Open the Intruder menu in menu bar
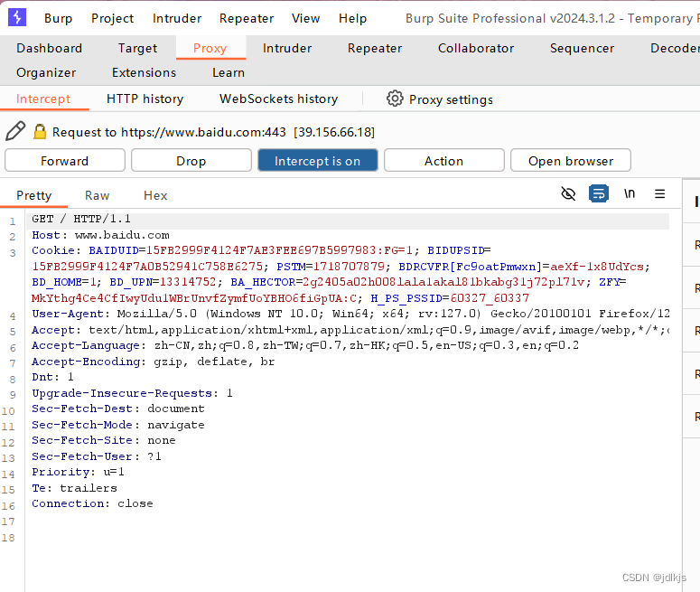Viewport: 700px width, 592px height. 177,18
